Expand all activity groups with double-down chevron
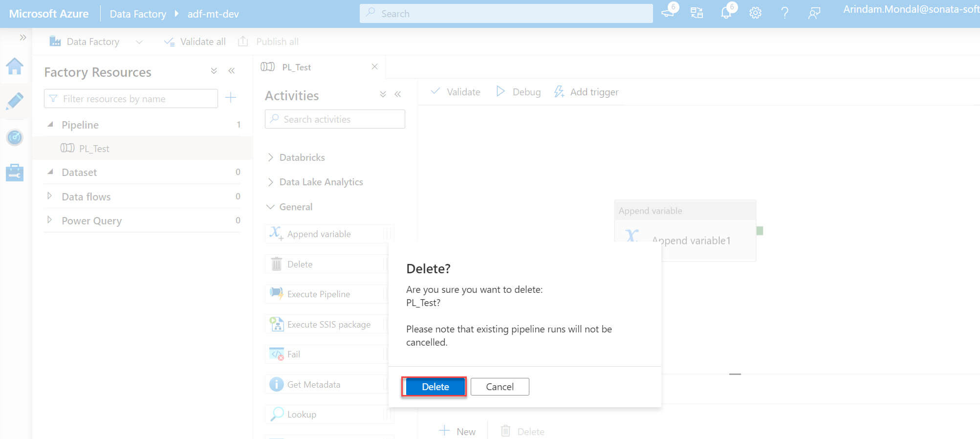Screen dimensions: 980x439 click(x=383, y=94)
